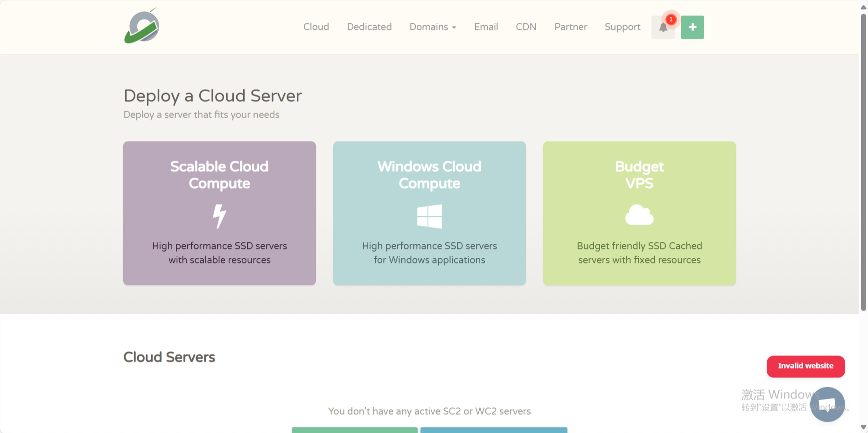This screenshot has height=433, width=868.
Task: Click the lightning bolt icon
Action: pos(219,216)
